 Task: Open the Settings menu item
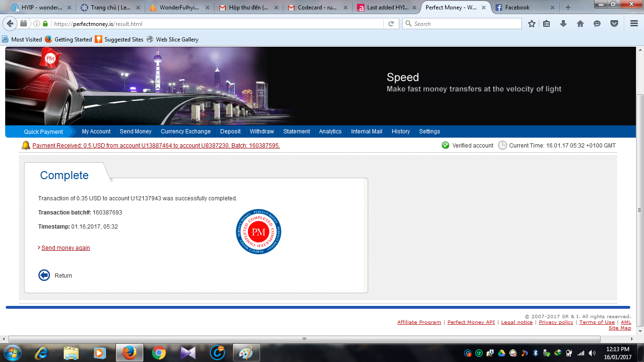tap(429, 132)
